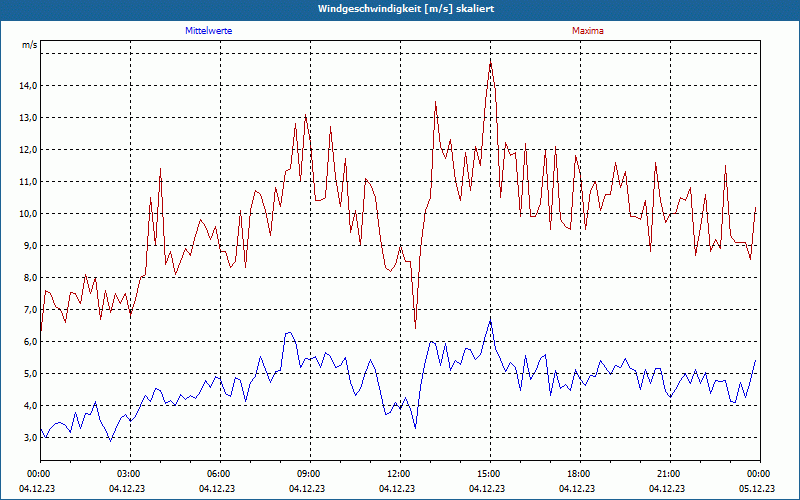Click the red Maxima legend label

tap(587, 31)
